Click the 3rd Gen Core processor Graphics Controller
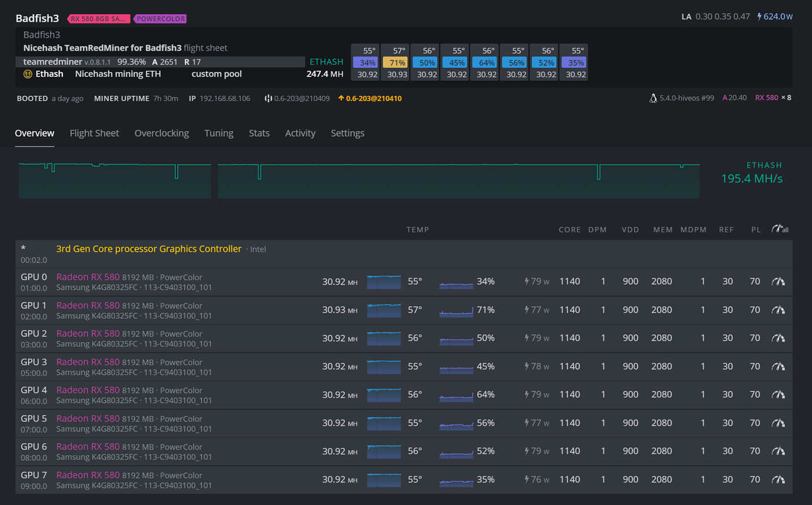This screenshot has height=505, width=812. coord(149,249)
